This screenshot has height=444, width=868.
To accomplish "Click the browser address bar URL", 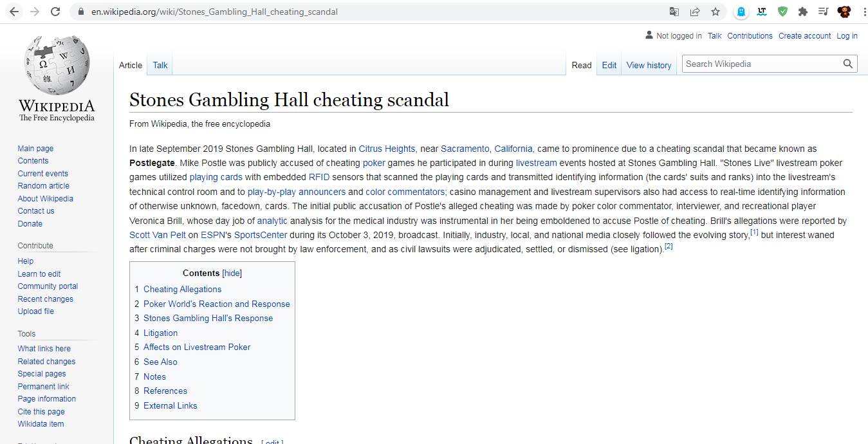I will (x=214, y=12).
